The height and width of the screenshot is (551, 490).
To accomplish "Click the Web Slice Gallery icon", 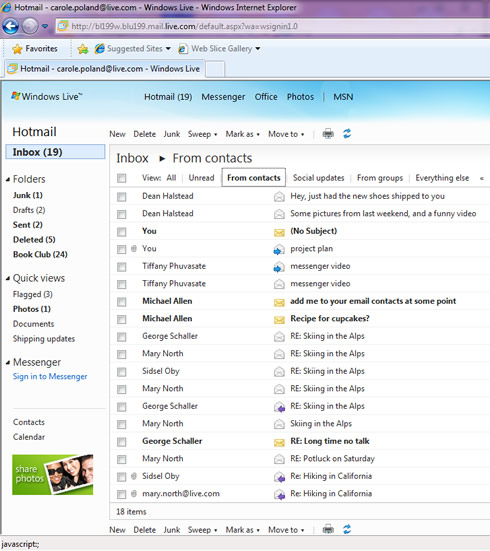I will pos(182,49).
